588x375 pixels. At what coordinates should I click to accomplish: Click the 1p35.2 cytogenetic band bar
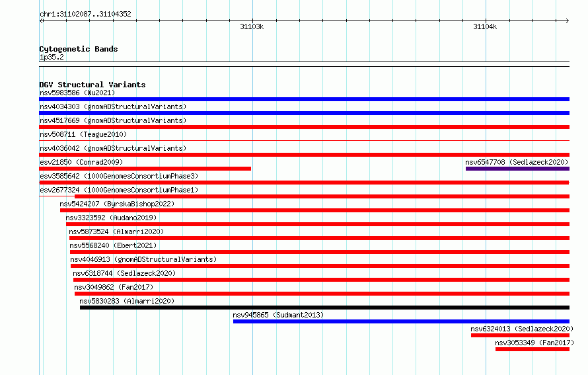click(304, 64)
